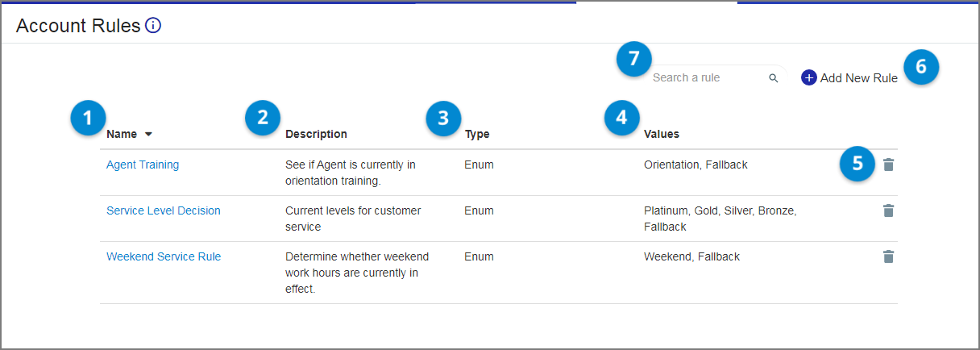Click callout marker number 7

[x=633, y=58]
